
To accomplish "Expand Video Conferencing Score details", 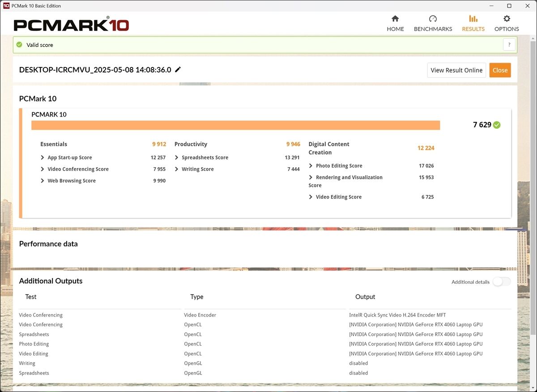I will pos(43,169).
